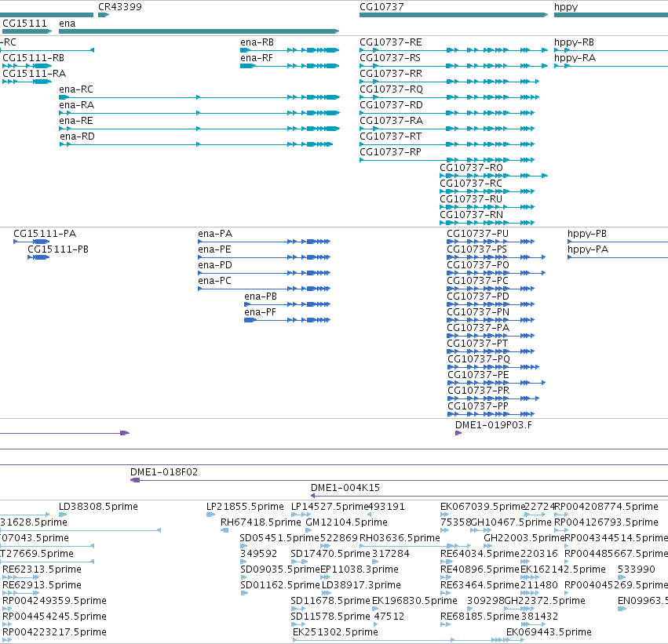Screen dimensions: 668x644
Task: Click protein CG15111-PB
Action: [38, 257]
